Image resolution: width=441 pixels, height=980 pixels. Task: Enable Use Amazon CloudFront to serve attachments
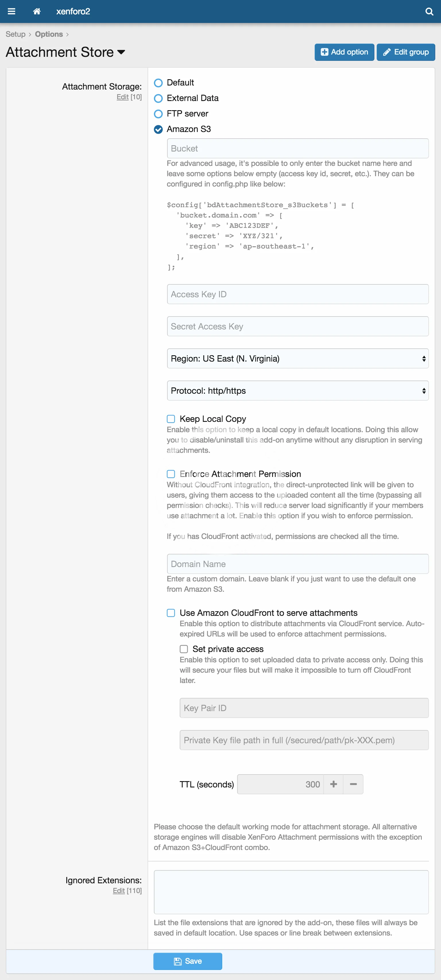171,613
